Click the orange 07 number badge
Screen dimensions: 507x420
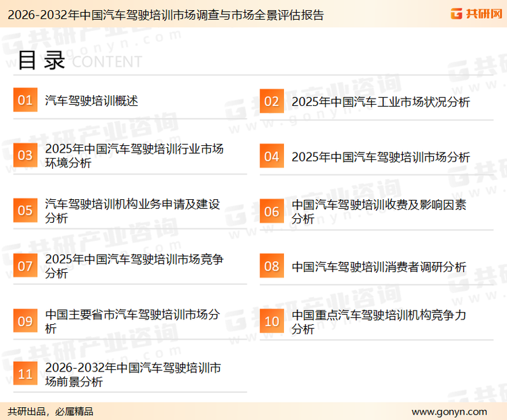25,265
